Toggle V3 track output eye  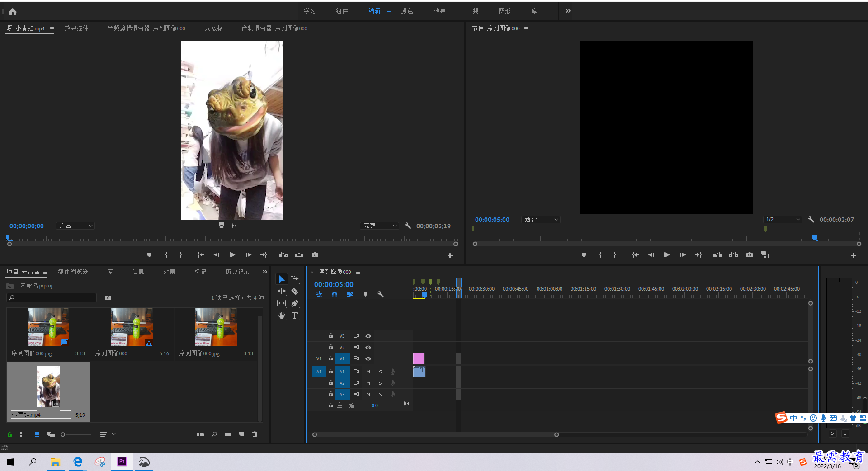click(368, 336)
